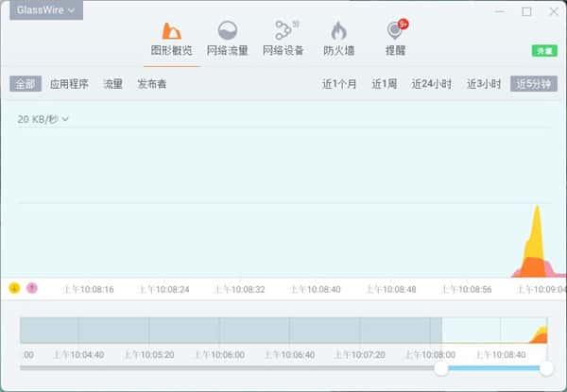Viewport: 567px width, 392px height.
Task: Click the yellow download indicator icon
Action: tap(14, 288)
